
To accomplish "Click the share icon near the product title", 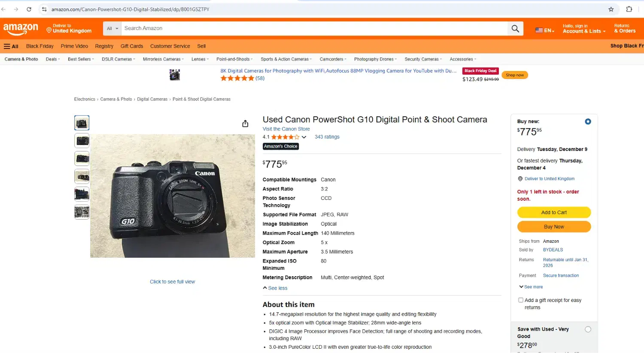I will 245,123.
